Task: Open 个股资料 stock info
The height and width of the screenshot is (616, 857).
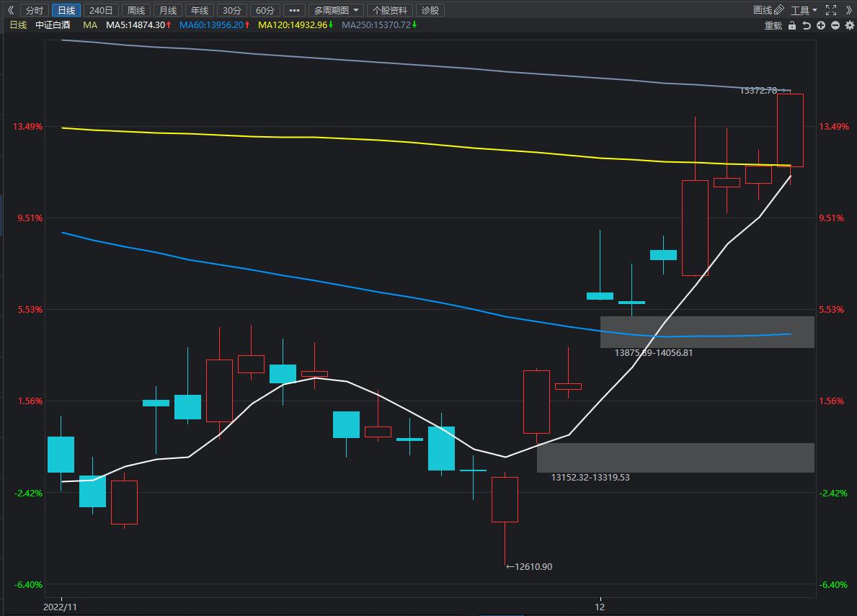Action: point(389,10)
